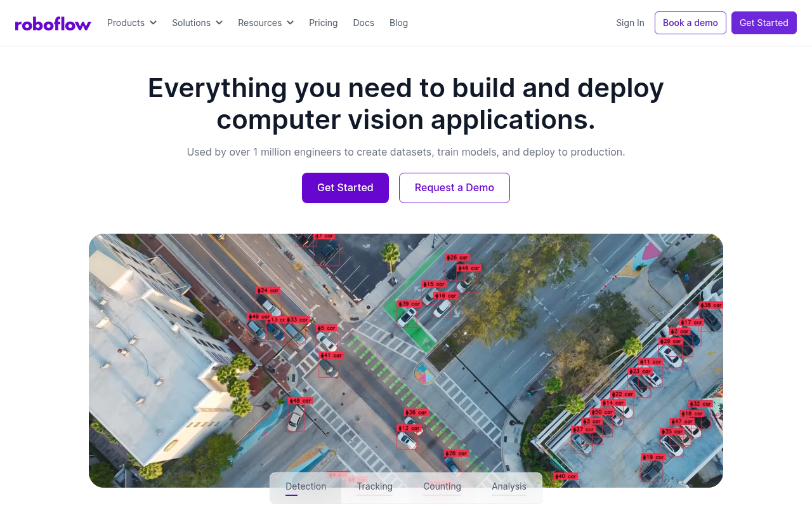Open the Resources dropdown chevron
This screenshot has height=508, width=812.
(x=290, y=23)
